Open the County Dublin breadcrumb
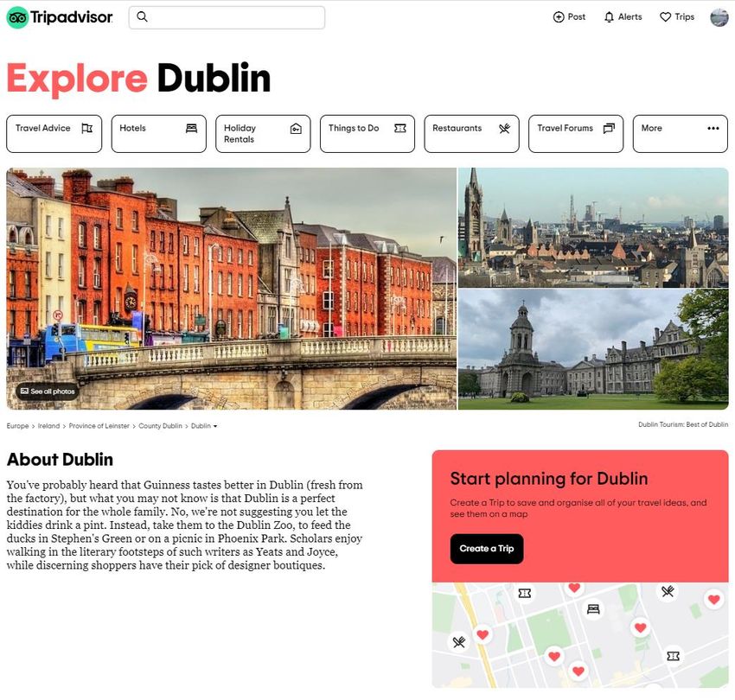The image size is (735, 700). click(160, 426)
